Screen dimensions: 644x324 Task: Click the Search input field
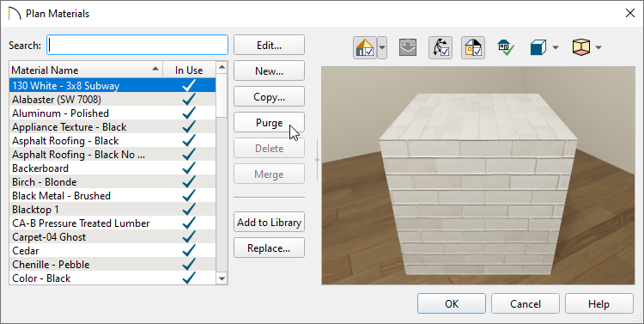[137, 45]
